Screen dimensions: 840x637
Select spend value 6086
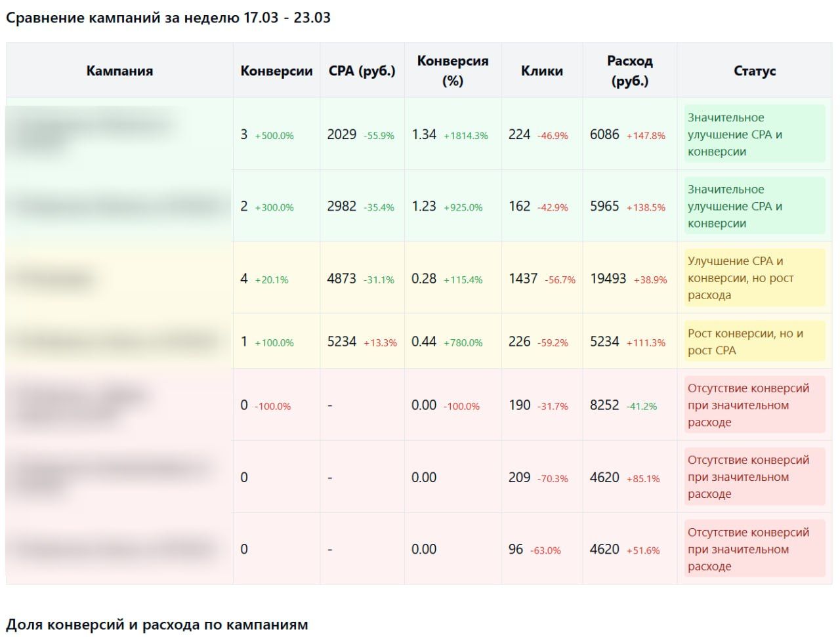(604, 134)
